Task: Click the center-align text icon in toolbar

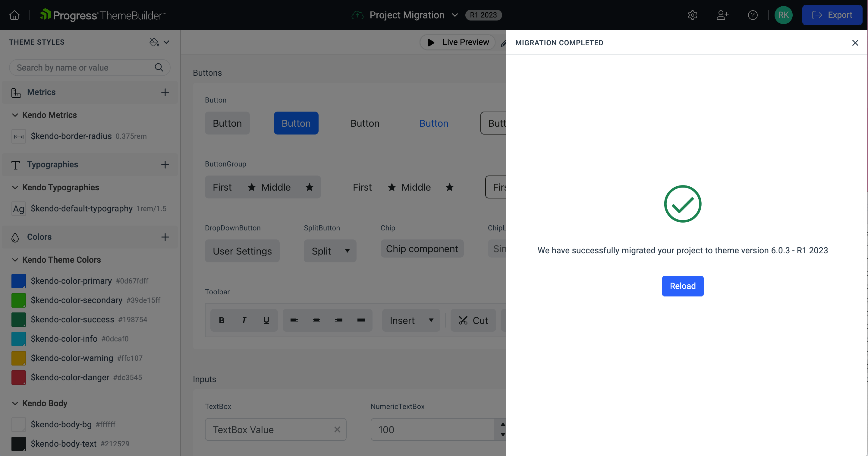Action: coord(316,321)
